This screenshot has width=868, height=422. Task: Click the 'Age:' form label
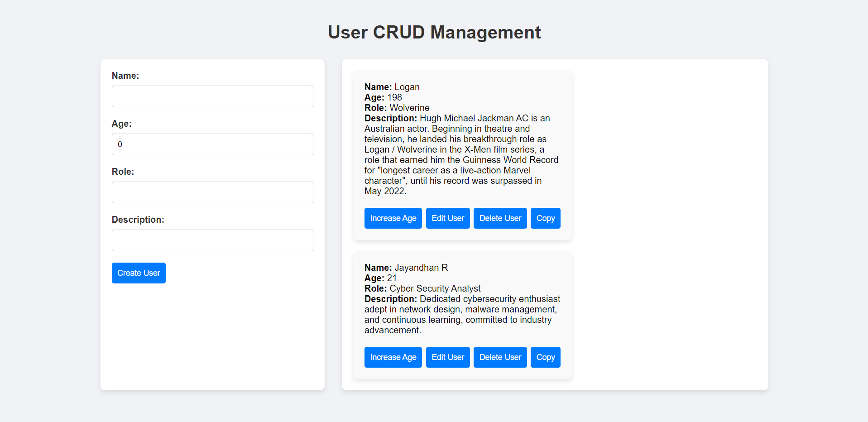(x=122, y=124)
